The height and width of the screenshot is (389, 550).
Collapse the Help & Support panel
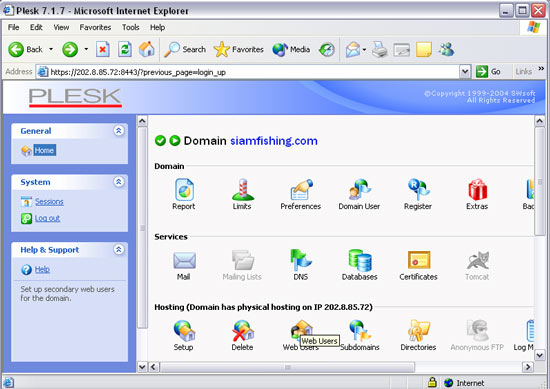(119, 249)
